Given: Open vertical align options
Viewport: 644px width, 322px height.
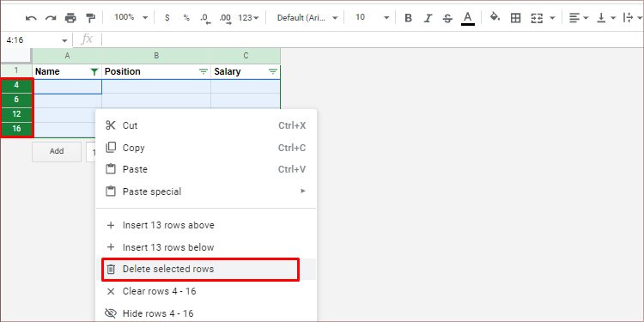Looking at the screenshot, I should pos(606,18).
